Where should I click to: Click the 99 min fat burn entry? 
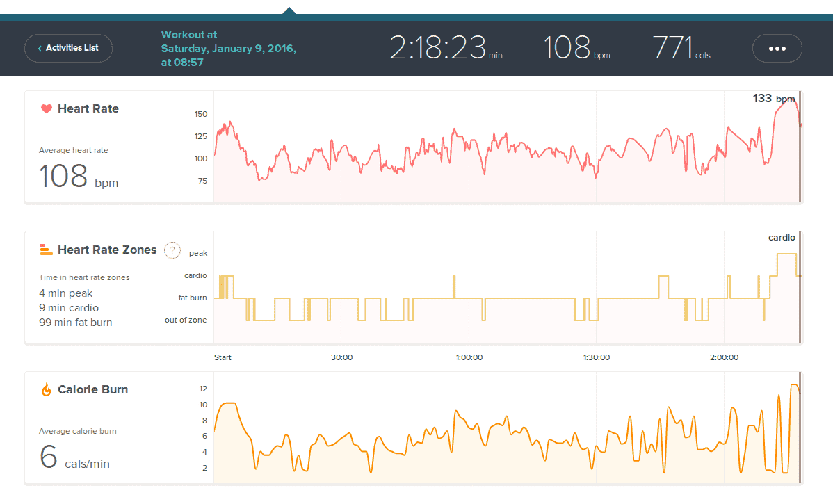75,323
